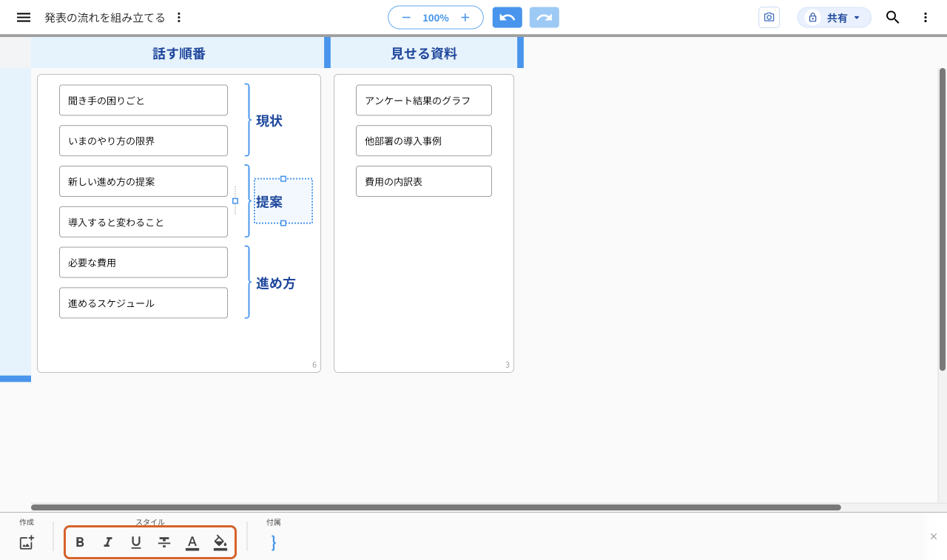Click the vertical scrollbar thumb

pyautogui.click(x=943, y=220)
